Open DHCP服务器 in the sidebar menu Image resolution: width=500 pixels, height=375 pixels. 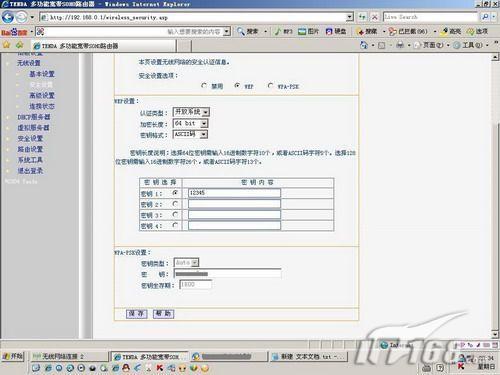34,117
